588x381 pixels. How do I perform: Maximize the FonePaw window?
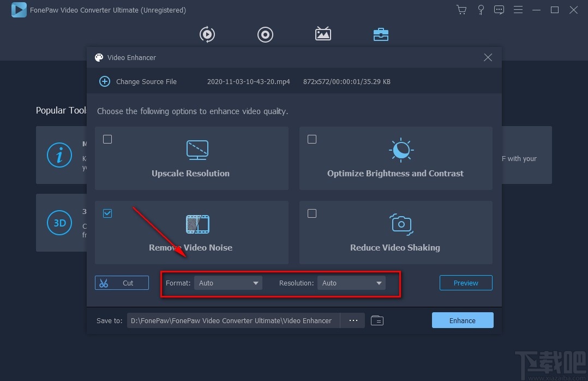[x=555, y=10]
